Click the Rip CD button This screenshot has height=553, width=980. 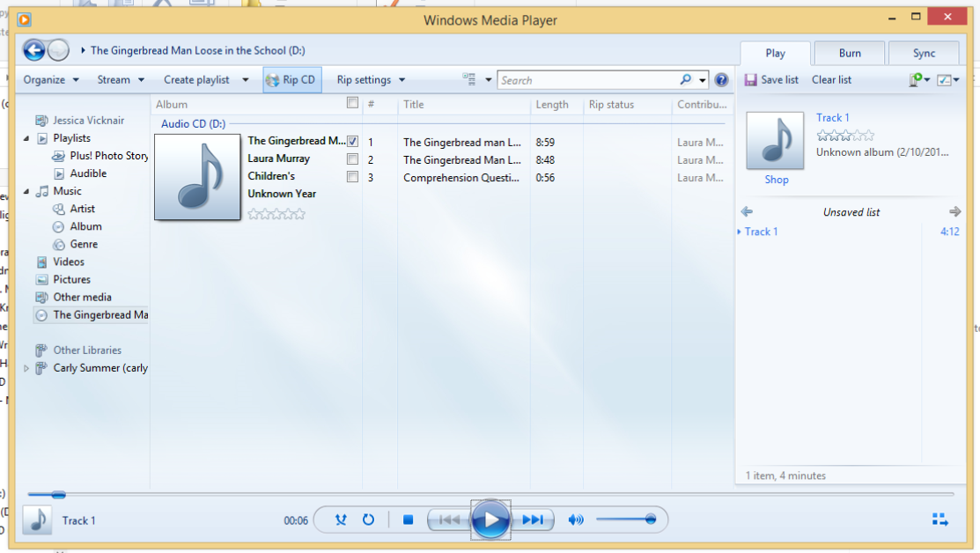point(291,80)
